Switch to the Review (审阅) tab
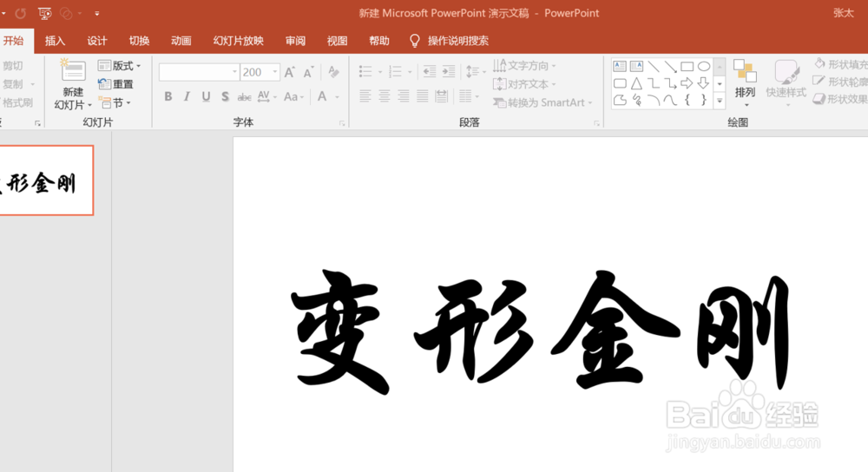868x472 pixels. (x=295, y=41)
